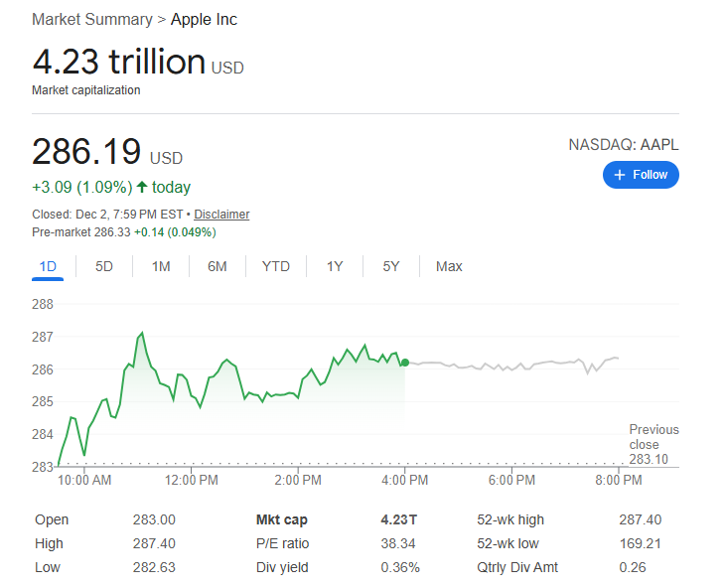The width and height of the screenshot is (725, 588).
Task: Click the 8:00 PM axis label
Action: (619, 480)
